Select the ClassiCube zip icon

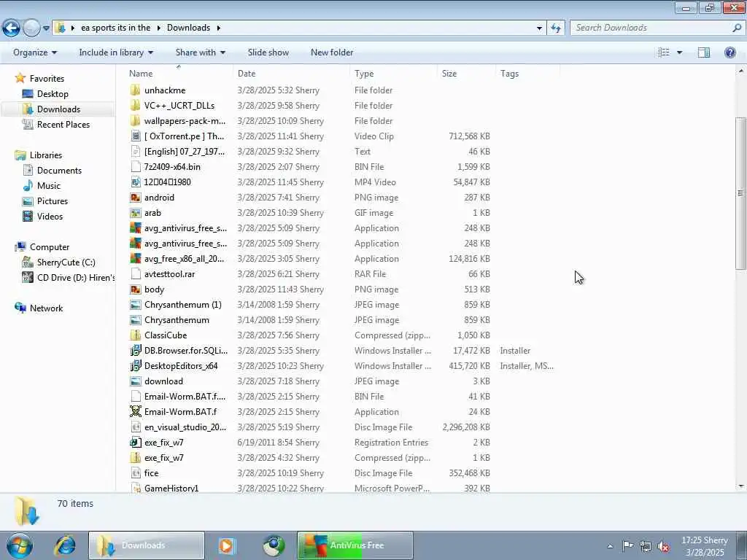pos(136,335)
